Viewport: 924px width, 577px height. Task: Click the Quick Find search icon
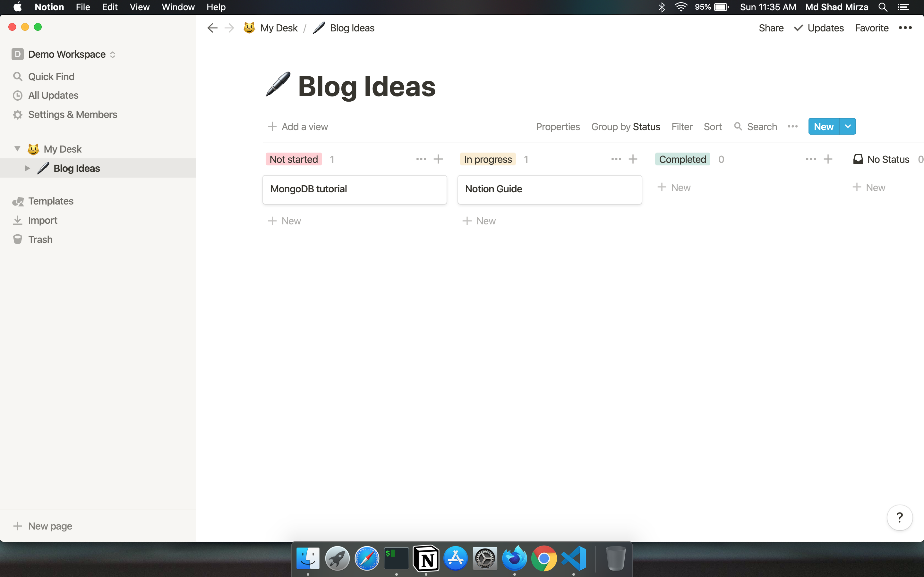click(18, 76)
